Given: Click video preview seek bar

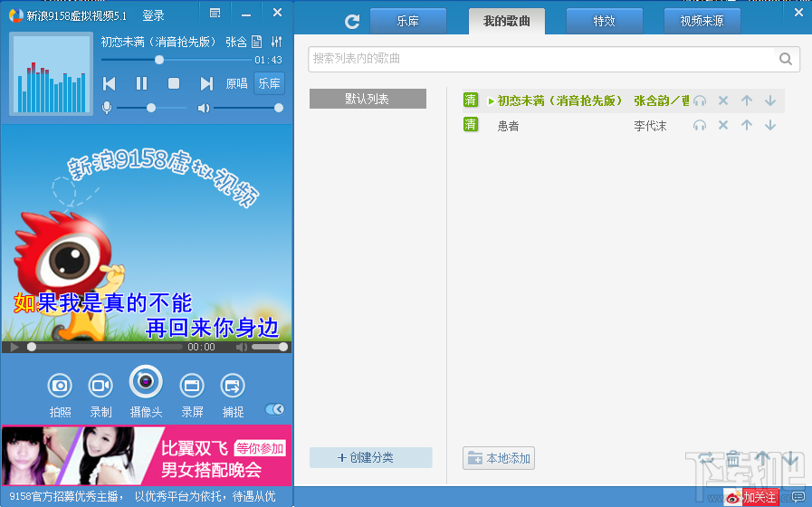Looking at the screenshot, I should [105, 347].
